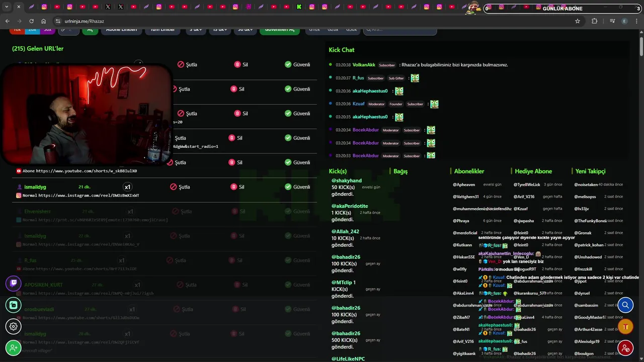Open the settings gear in the sidebar
This screenshot has height=362, width=644.
(x=14, y=326)
